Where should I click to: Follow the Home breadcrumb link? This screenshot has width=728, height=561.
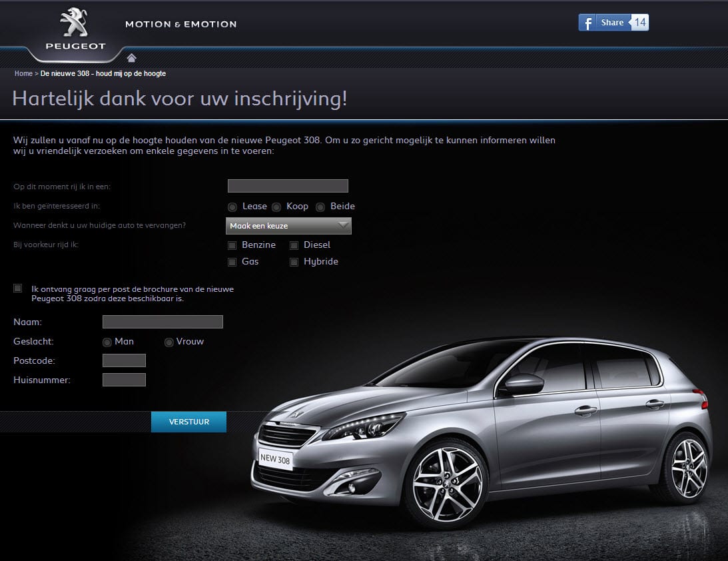click(x=23, y=73)
